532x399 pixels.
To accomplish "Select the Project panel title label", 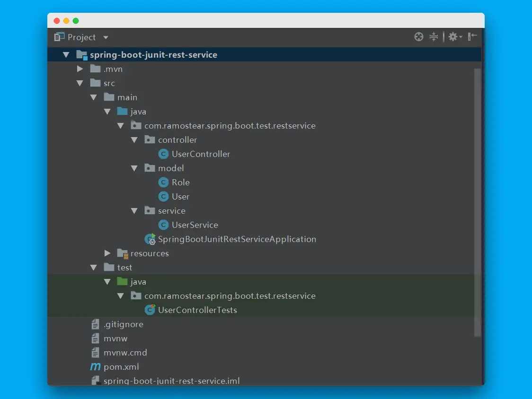I will [81, 37].
